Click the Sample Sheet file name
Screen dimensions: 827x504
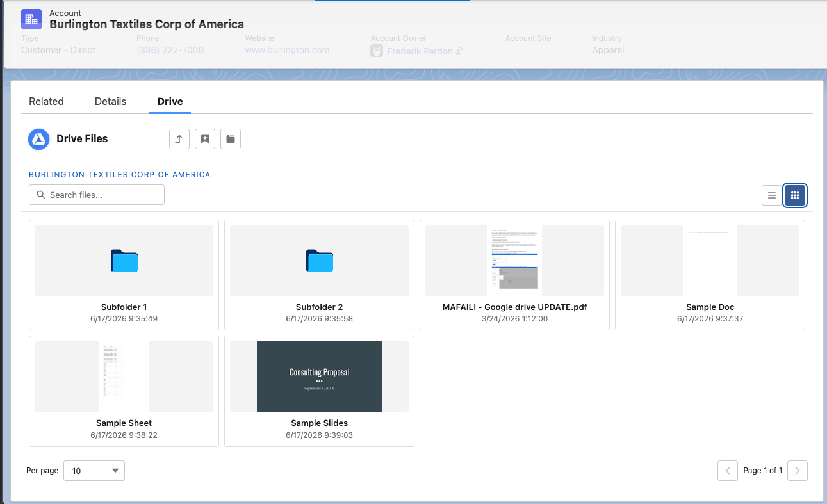point(124,423)
